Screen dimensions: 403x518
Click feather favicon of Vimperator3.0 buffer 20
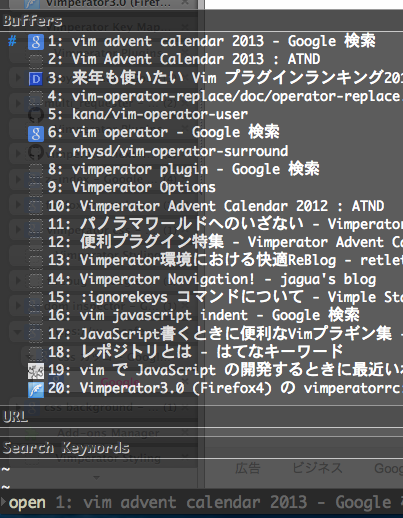point(36,389)
